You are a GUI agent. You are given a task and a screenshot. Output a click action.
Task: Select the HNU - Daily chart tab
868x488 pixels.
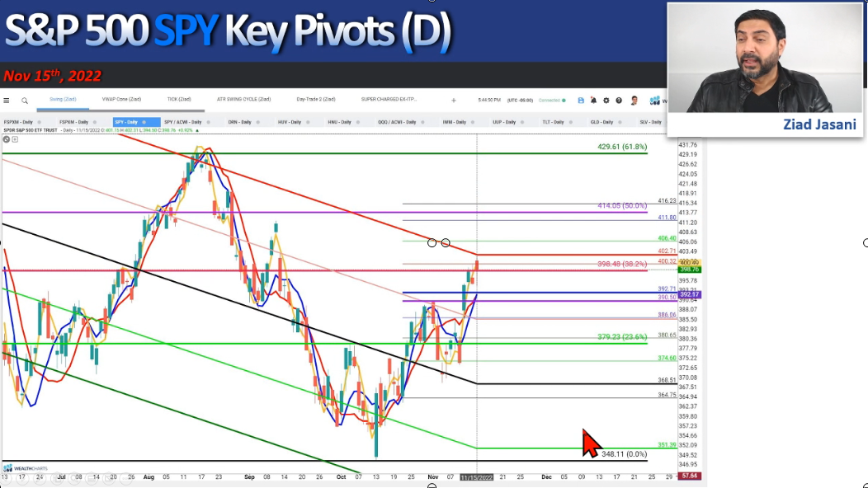click(x=339, y=122)
